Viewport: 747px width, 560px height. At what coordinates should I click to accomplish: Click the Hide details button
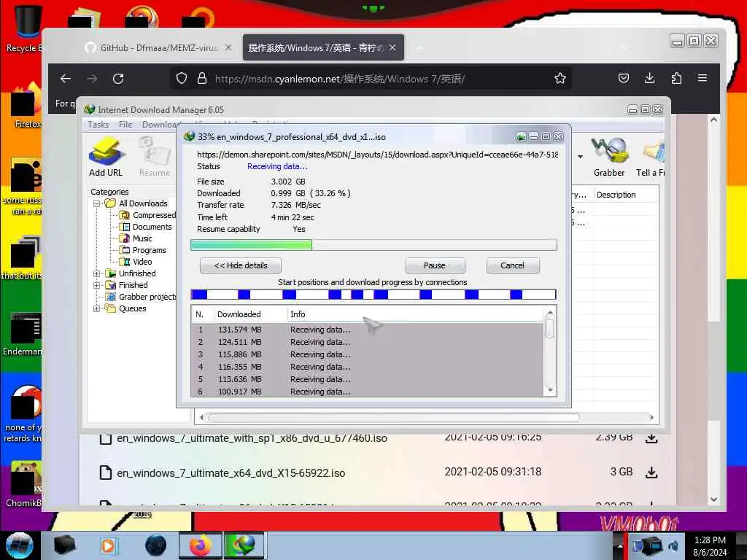(x=241, y=265)
